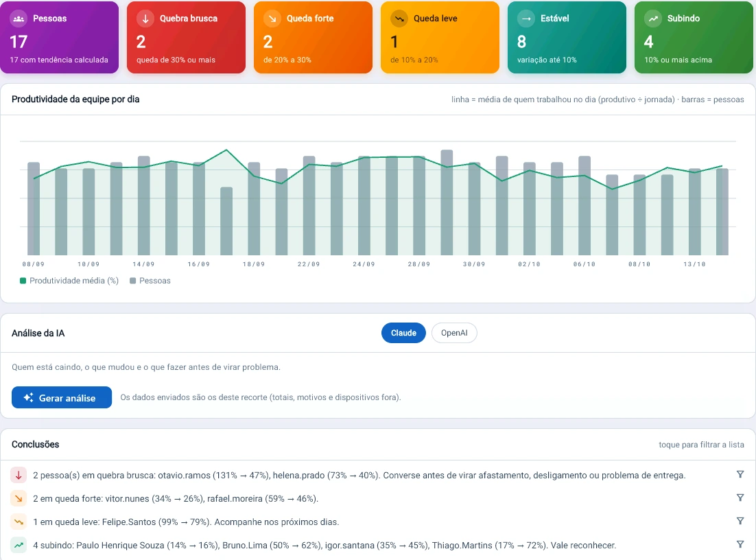Click the 'Análise da IA' heading
Viewport: 756px width, 560px height.
(38, 333)
